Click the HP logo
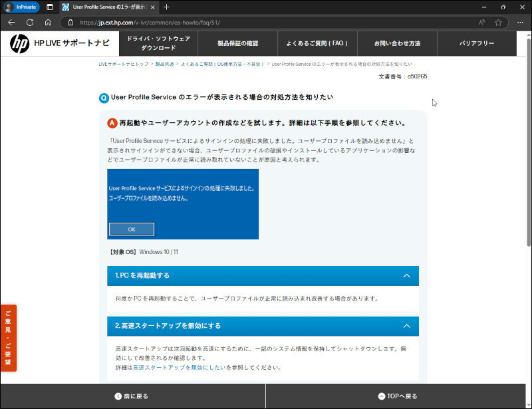532x409 pixels. [x=19, y=43]
